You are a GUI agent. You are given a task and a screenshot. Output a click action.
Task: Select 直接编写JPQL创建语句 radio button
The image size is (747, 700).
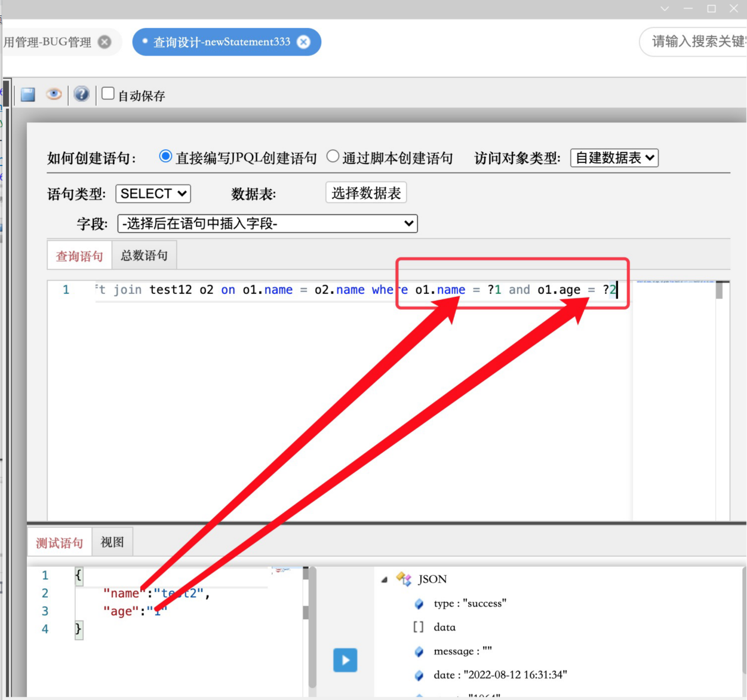click(165, 156)
